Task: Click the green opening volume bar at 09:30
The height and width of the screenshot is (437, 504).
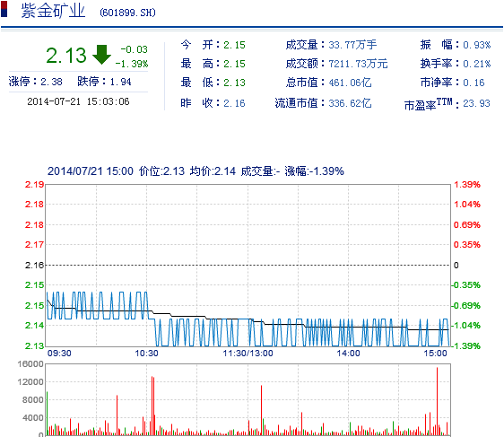Action: tap(47, 414)
